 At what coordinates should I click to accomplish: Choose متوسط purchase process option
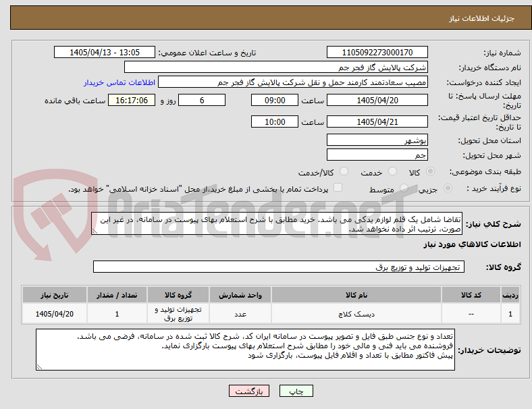(404, 188)
